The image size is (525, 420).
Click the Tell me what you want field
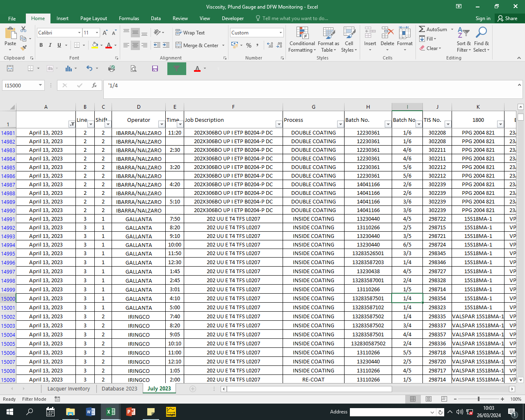click(292, 18)
